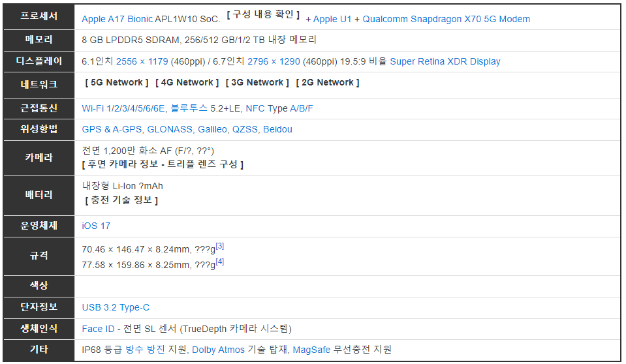Expand the 5G Network section
This screenshot has height=364, width=626.
coord(117,83)
